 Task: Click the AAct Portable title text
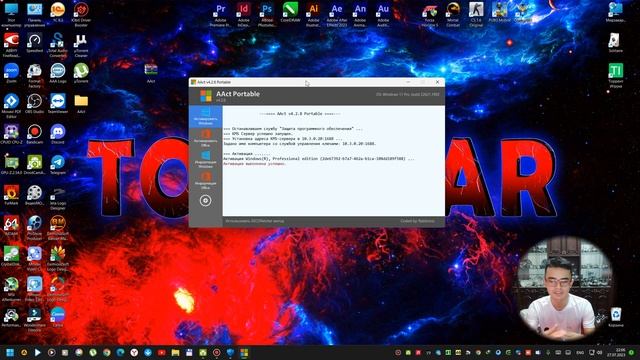point(238,94)
